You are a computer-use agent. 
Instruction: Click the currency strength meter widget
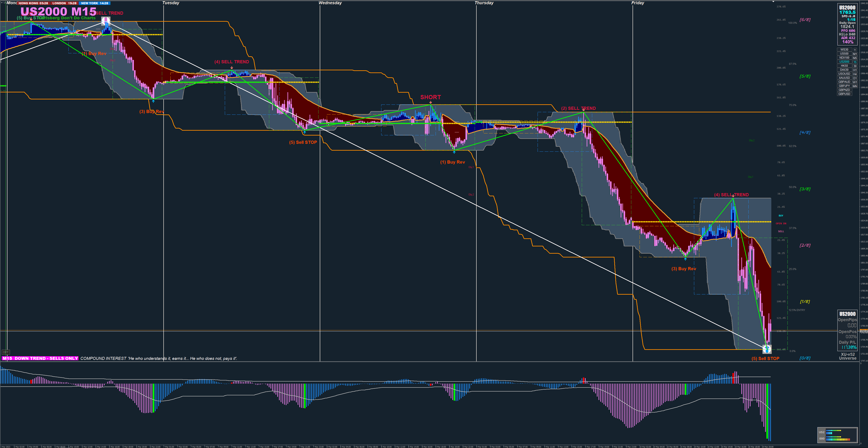837,435
